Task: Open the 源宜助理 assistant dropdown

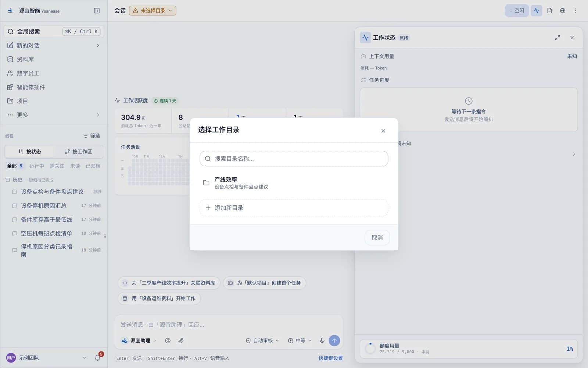Action: tap(139, 341)
